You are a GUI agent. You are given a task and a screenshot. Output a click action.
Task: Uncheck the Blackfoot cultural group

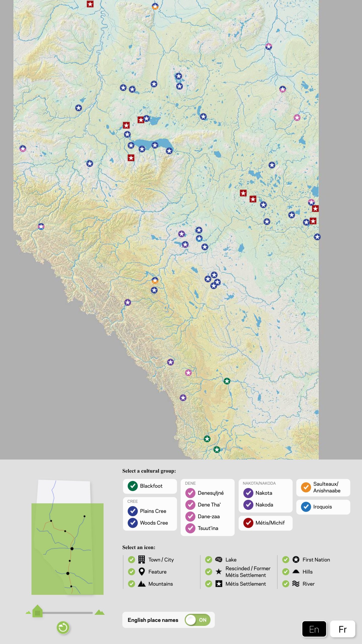point(132,486)
